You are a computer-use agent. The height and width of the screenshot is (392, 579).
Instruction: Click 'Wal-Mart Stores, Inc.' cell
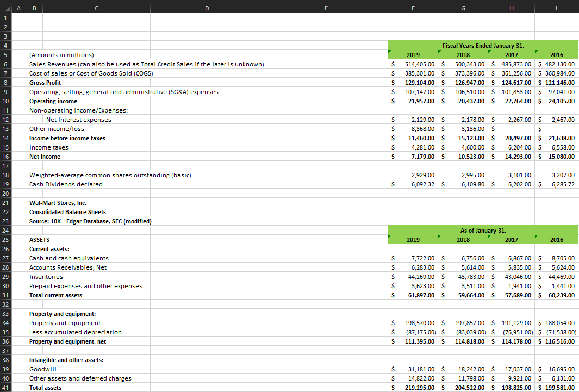(x=58, y=203)
